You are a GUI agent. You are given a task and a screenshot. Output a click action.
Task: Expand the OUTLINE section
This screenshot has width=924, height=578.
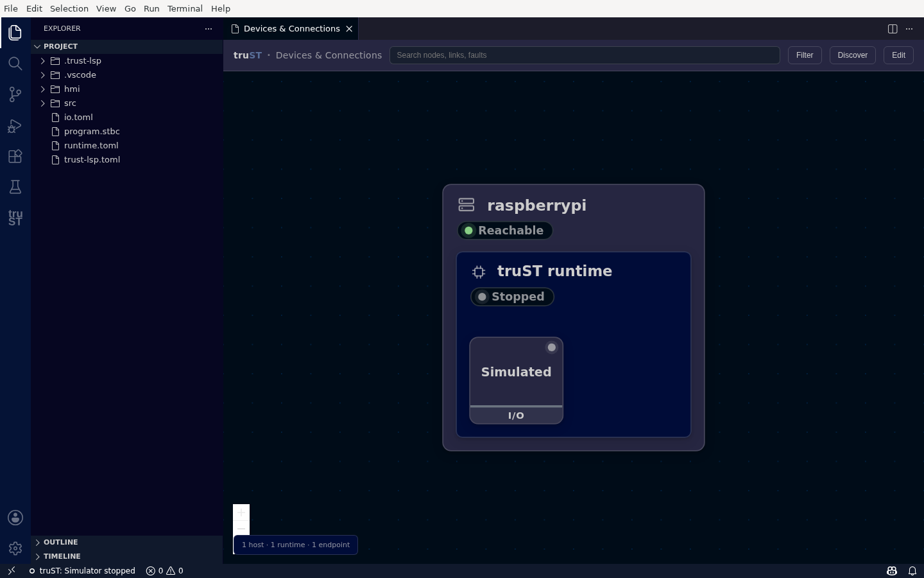coord(126,542)
